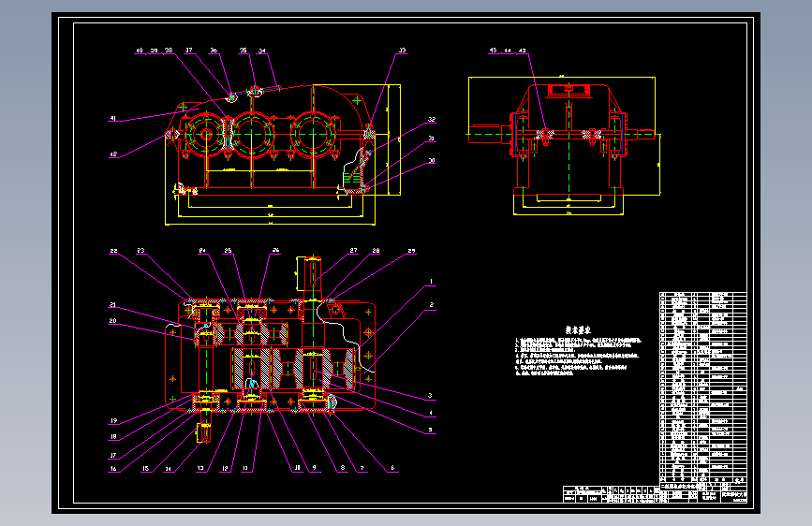
Task: Click the 技术要求 heading text
Action: pyautogui.click(x=578, y=329)
